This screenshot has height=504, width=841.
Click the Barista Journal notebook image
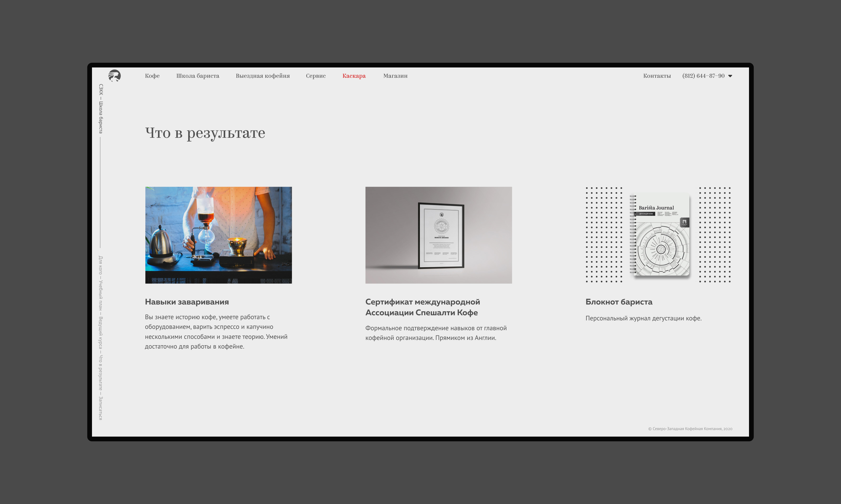click(x=659, y=234)
